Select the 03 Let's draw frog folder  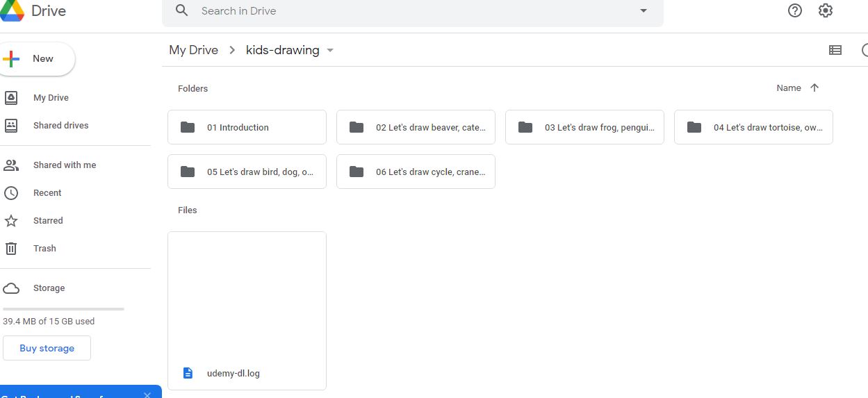(584, 127)
